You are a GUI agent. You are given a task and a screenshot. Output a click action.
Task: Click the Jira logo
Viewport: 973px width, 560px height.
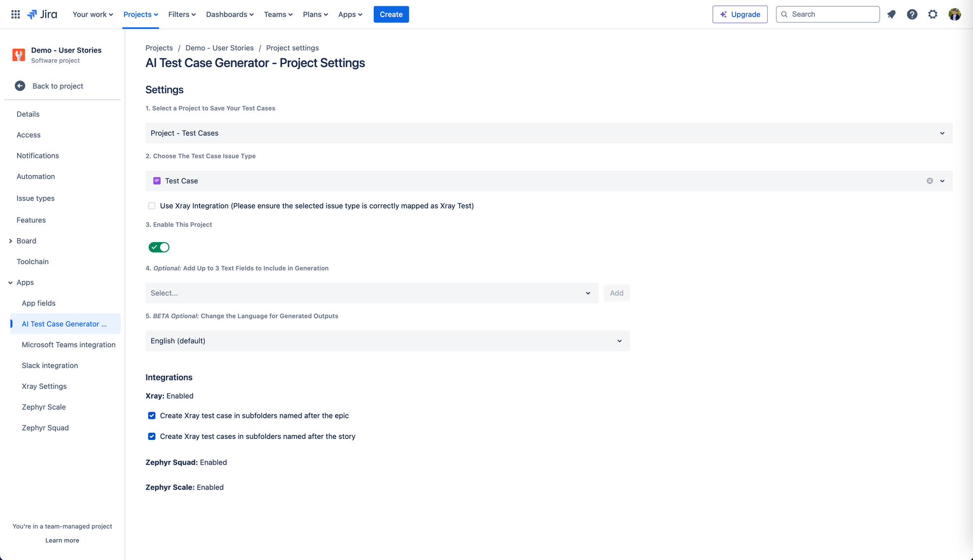click(42, 15)
